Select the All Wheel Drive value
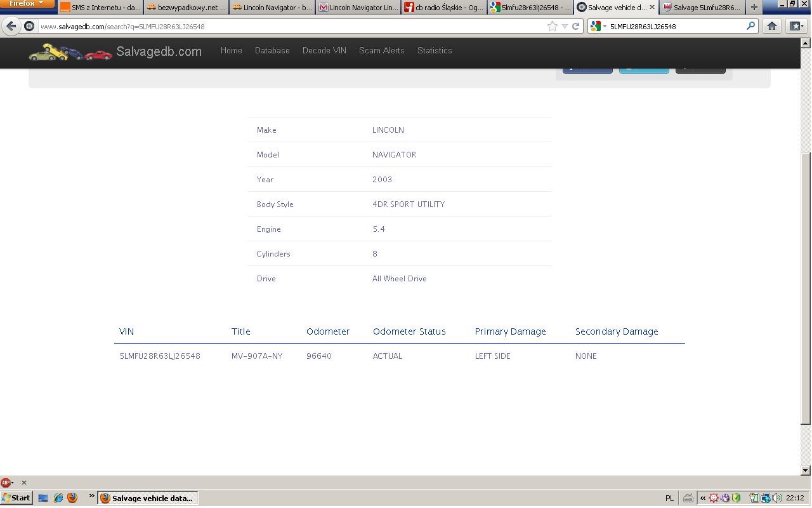Image resolution: width=812 pixels, height=508 pixels. click(400, 279)
